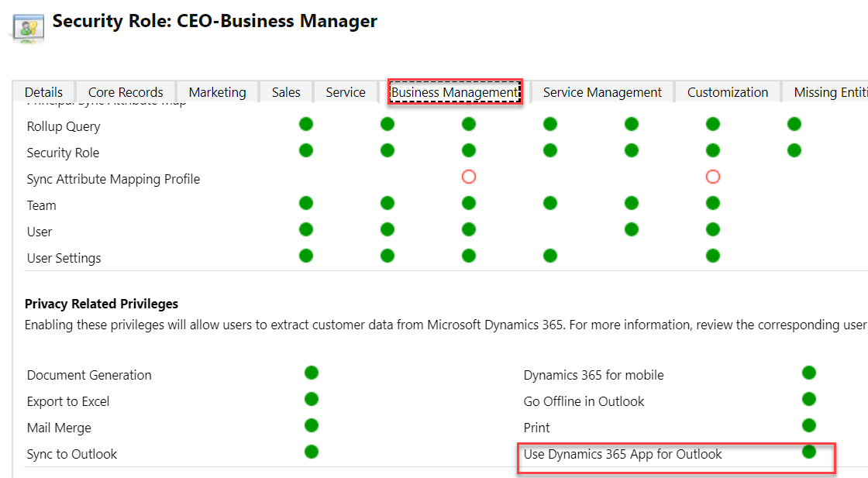
Task: Click the Team entity name to cycle its privileges
Action: (41, 205)
